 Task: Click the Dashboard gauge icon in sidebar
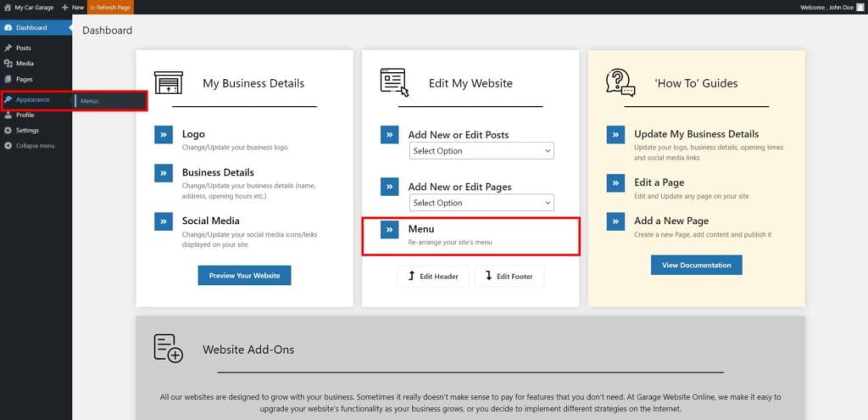coord(8,28)
